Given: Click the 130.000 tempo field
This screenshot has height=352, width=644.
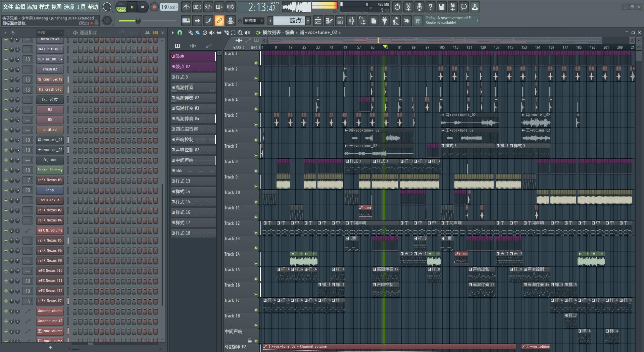Looking at the screenshot, I should (x=169, y=7).
